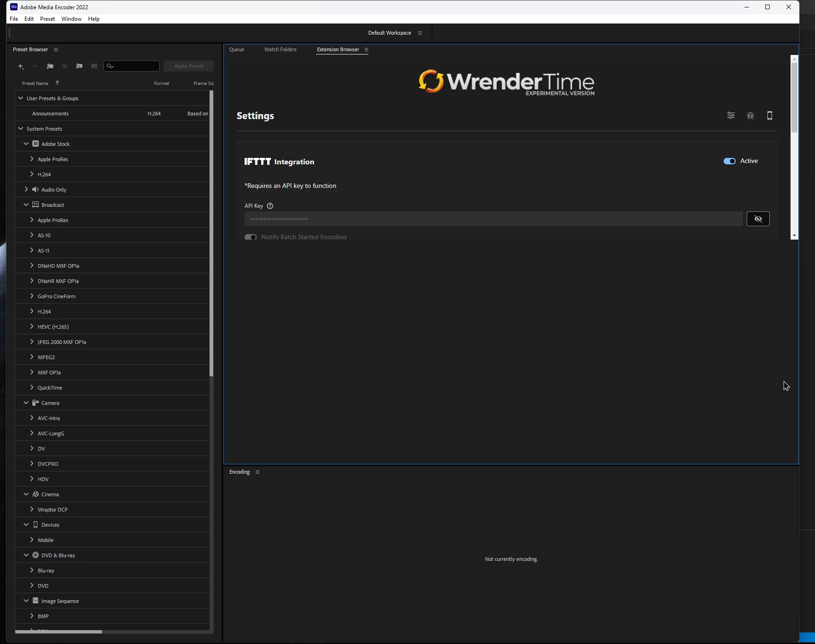Open the Default Workspace menu icon
Image resolution: width=815 pixels, height=644 pixels.
click(x=420, y=33)
